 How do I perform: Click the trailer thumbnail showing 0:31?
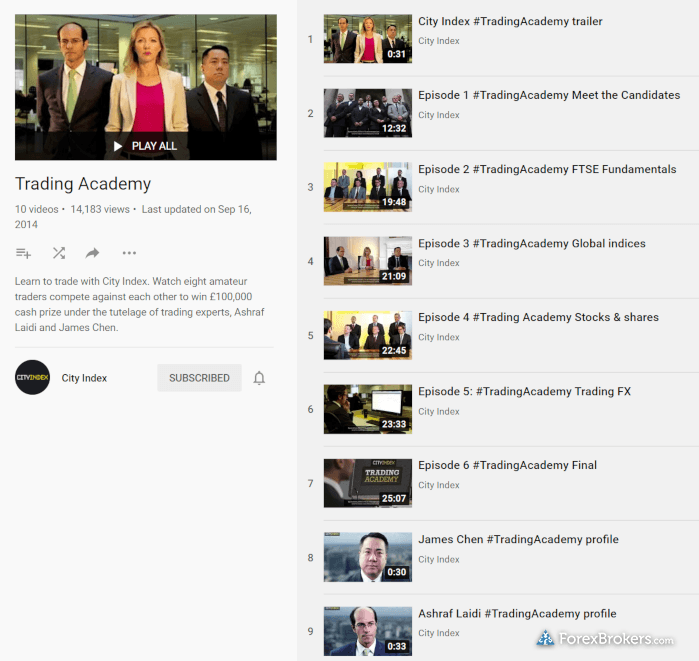click(x=368, y=39)
